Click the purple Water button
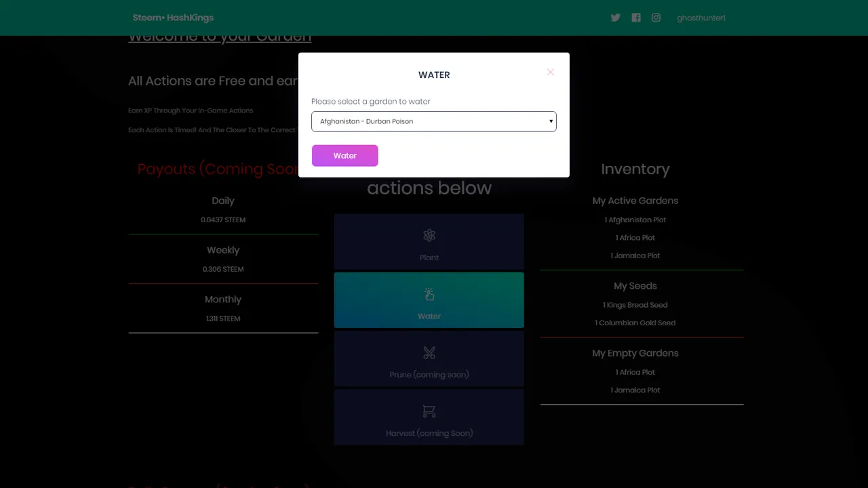This screenshot has height=488, width=868. [x=344, y=155]
